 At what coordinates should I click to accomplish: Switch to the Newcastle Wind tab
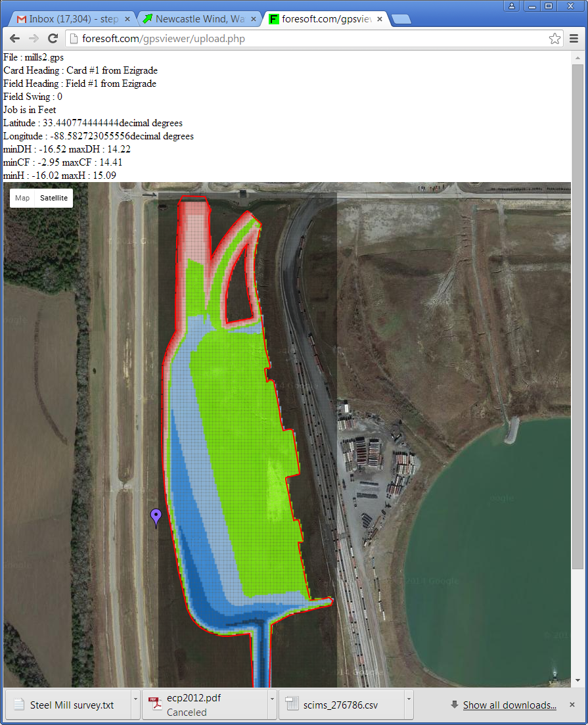click(197, 19)
